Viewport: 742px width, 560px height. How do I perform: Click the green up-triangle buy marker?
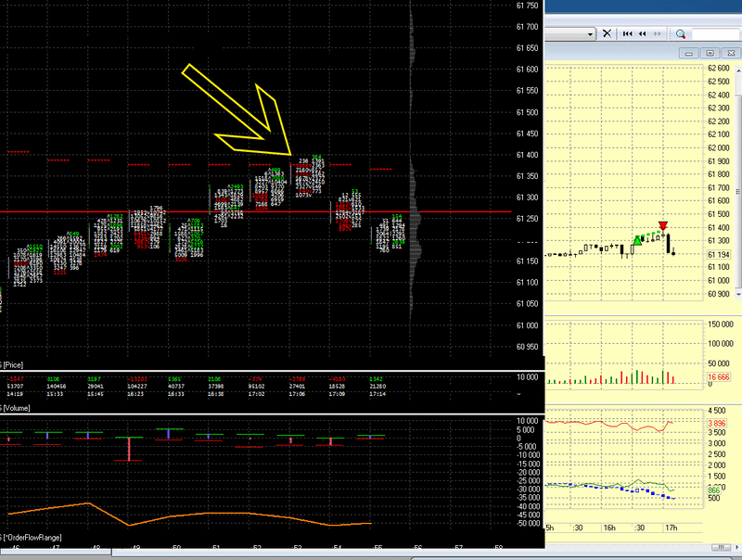click(x=637, y=241)
